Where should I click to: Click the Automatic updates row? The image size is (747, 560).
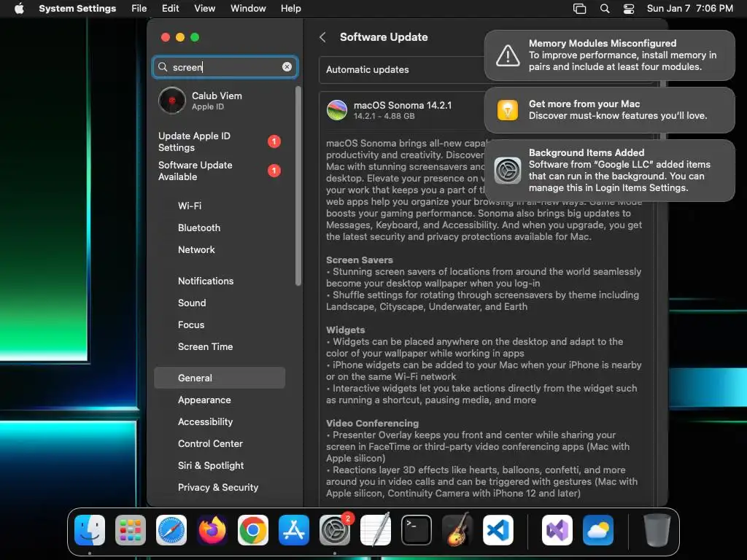(x=402, y=69)
